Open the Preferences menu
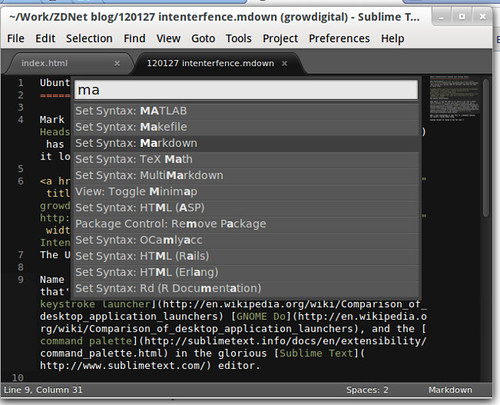Image resolution: width=500 pixels, height=405 pixels. pyautogui.click(x=339, y=39)
